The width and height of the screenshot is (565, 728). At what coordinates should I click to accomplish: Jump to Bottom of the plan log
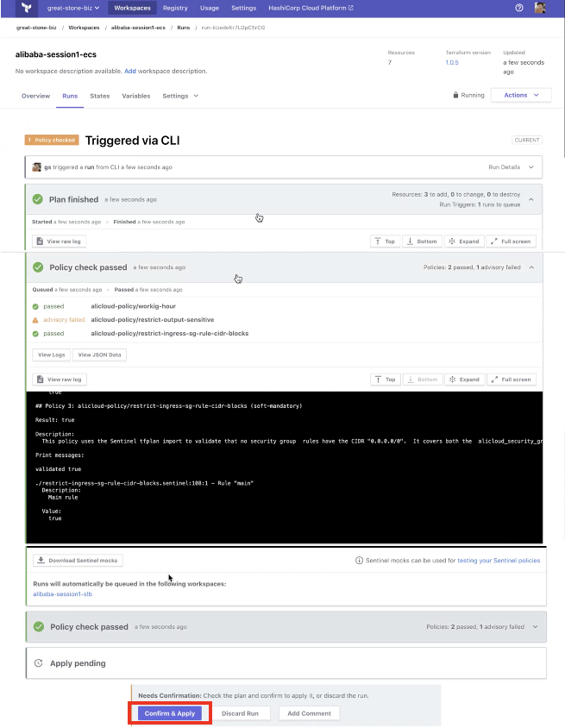pos(423,241)
